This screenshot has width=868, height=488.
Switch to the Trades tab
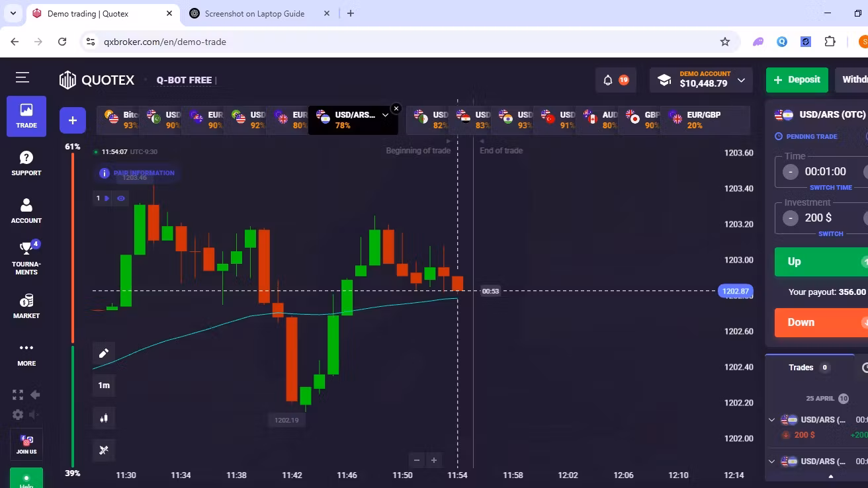point(801,367)
